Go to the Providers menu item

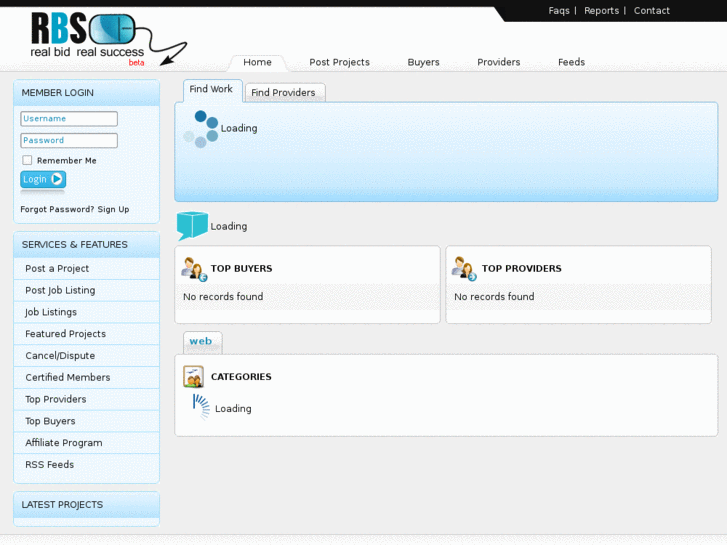[498, 62]
